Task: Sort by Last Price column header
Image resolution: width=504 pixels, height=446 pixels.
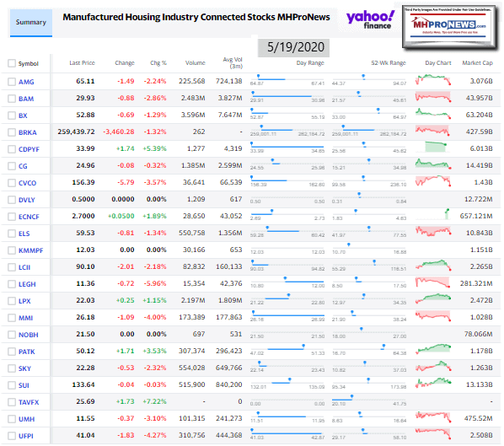Action: coord(82,63)
